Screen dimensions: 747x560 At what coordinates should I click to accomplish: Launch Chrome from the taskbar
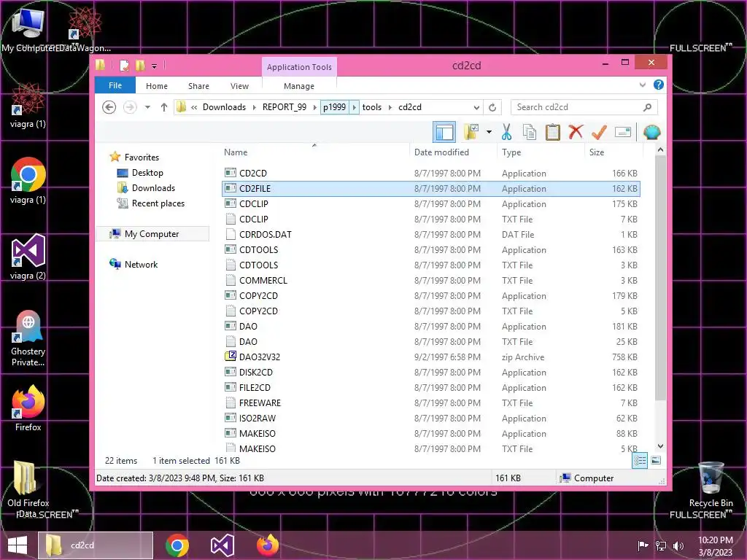[177, 545]
